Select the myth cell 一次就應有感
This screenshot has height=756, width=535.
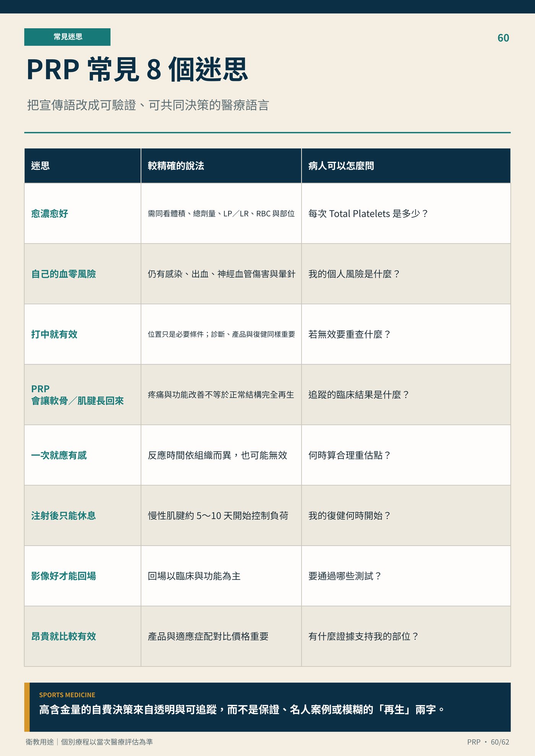tap(83, 455)
